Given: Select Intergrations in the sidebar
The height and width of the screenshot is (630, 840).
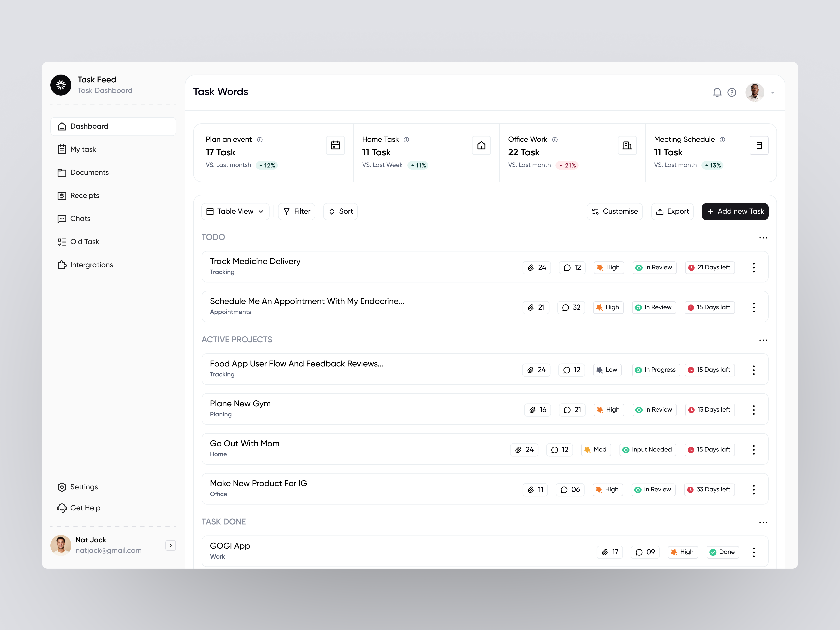Looking at the screenshot, I should 91,265.
